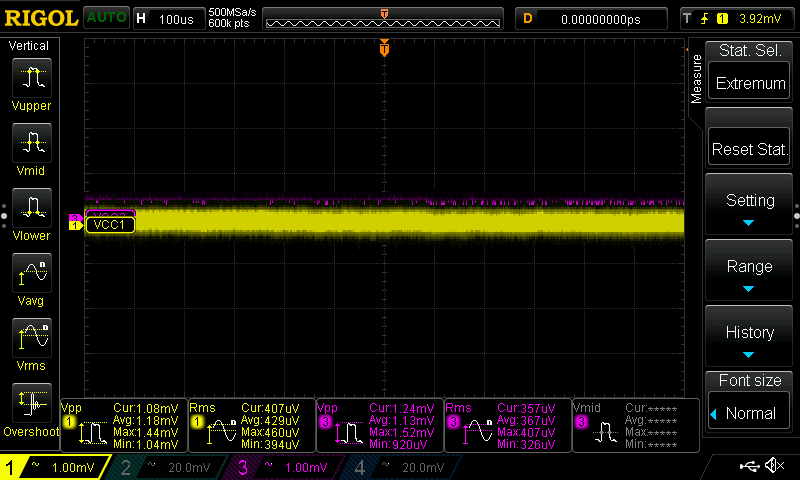800x480 pixels.
Task: Click Cur:1.08mV value in Vpp box
Action: click(145, 408)
